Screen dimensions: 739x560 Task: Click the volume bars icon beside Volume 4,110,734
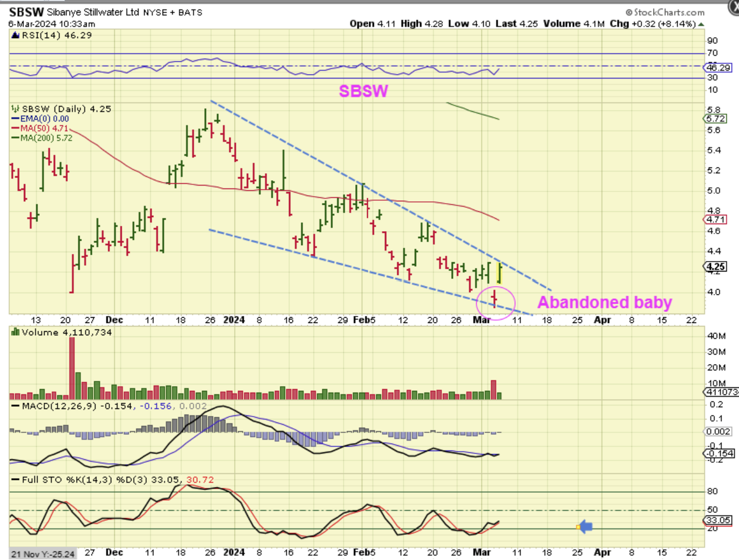pyautogui.click(x=16, y=332)
